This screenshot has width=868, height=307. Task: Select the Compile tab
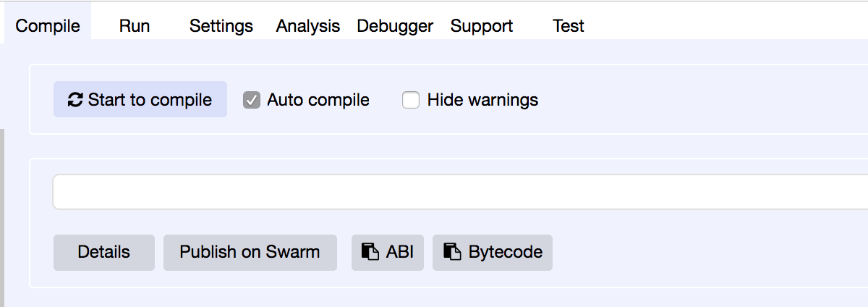(x=48, y=26)
